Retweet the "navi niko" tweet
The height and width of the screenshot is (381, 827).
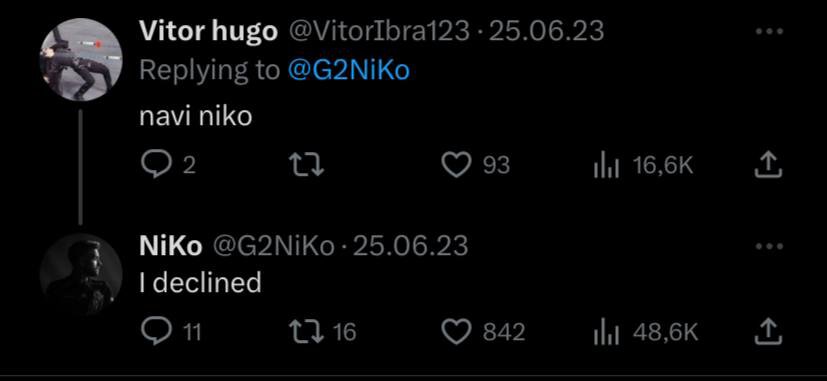point(307,165)
